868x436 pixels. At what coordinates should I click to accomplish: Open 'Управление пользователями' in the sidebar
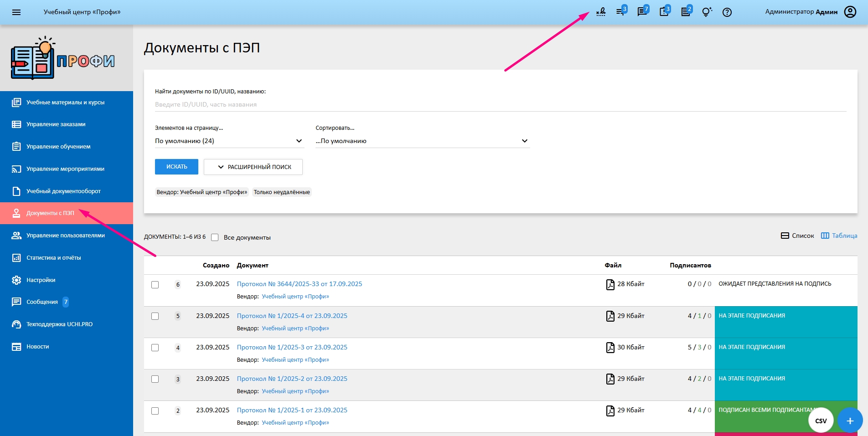coord(66,236)
